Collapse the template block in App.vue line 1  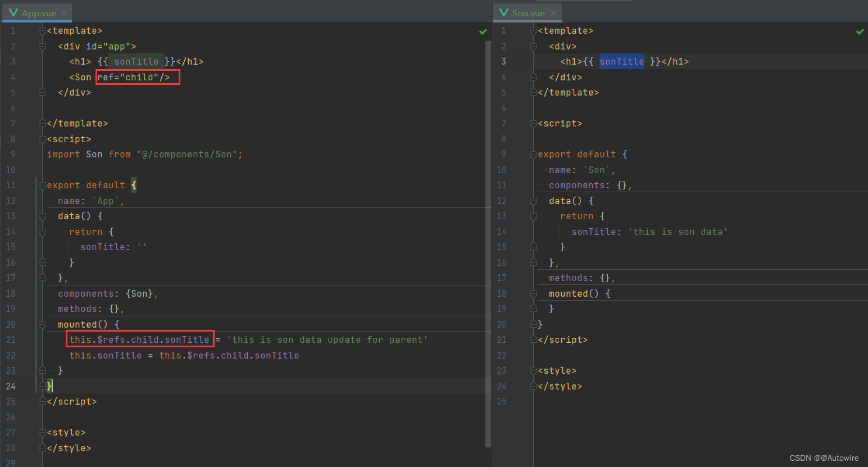click(x=42, y=31)
